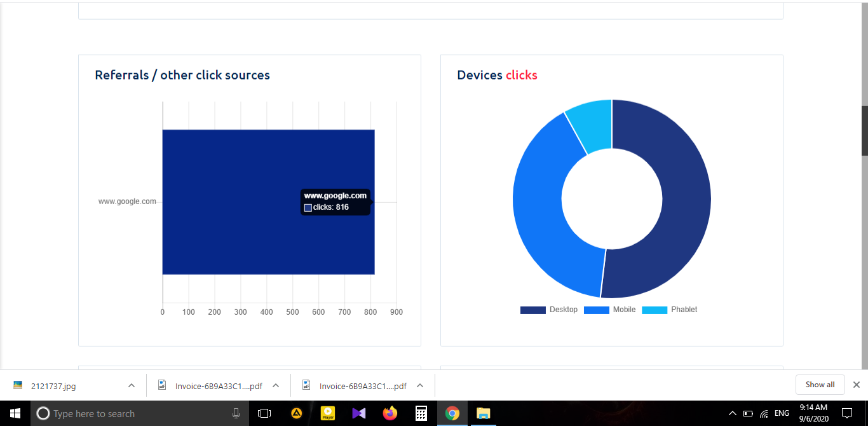
Task: Open File Explorer from taskbar
Action: (x=484, y=413)
